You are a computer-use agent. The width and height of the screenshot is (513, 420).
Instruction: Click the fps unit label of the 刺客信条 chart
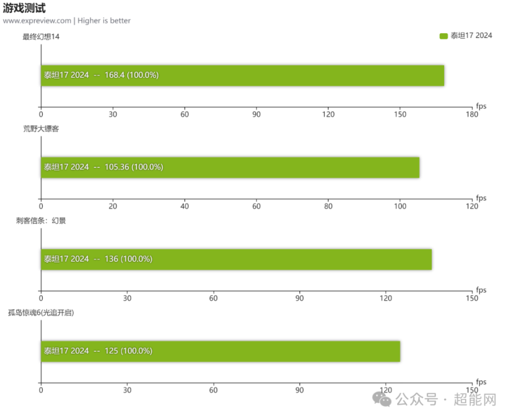481,290
